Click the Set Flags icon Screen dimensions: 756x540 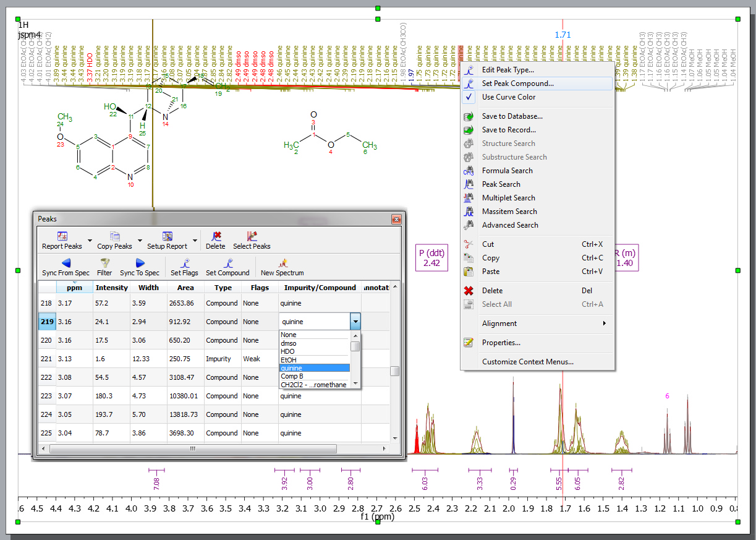click(x=184, y=263)
